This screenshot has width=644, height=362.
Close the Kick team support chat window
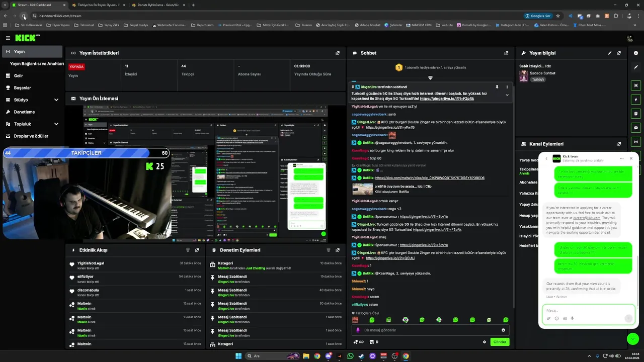[631, 159]
